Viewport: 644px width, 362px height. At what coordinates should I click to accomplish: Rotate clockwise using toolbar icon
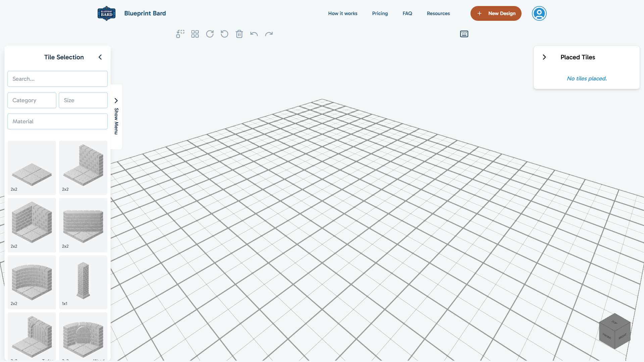point(210,34)
